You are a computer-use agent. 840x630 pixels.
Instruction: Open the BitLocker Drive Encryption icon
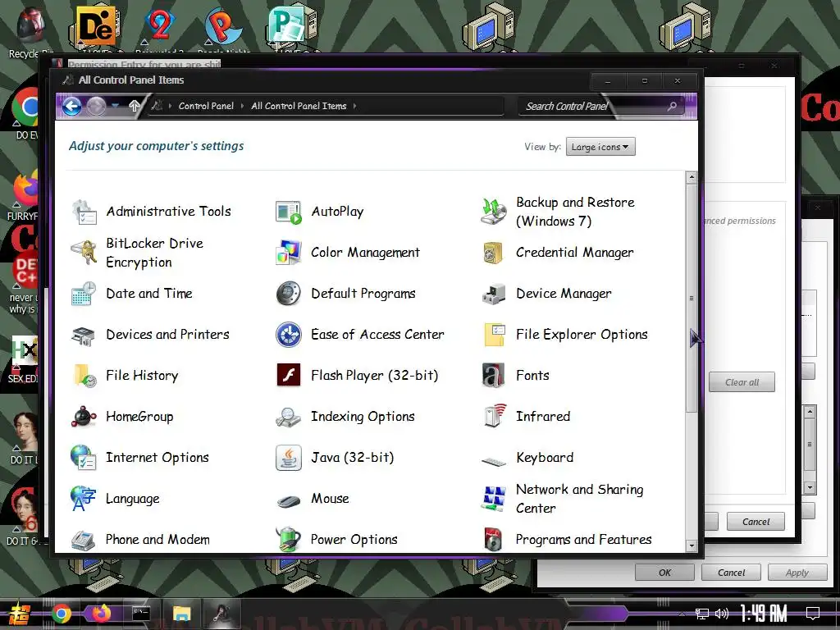coord(84,253)
